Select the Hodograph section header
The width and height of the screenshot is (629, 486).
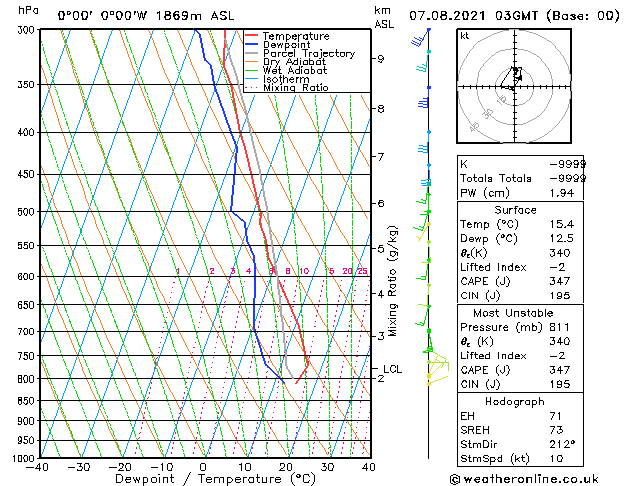(516, 400)
